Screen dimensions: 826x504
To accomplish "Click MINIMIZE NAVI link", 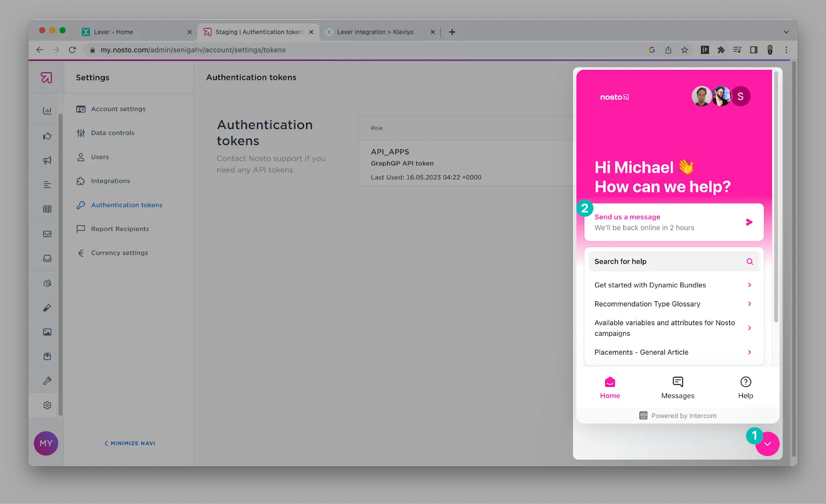I will tap(130, 443).
